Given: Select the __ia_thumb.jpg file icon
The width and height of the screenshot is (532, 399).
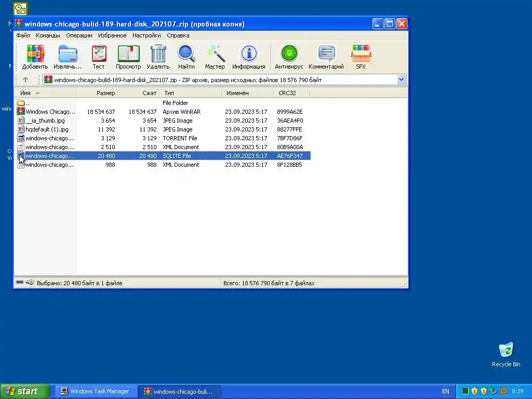Looking at the screenshot, I should coord(21,121).
